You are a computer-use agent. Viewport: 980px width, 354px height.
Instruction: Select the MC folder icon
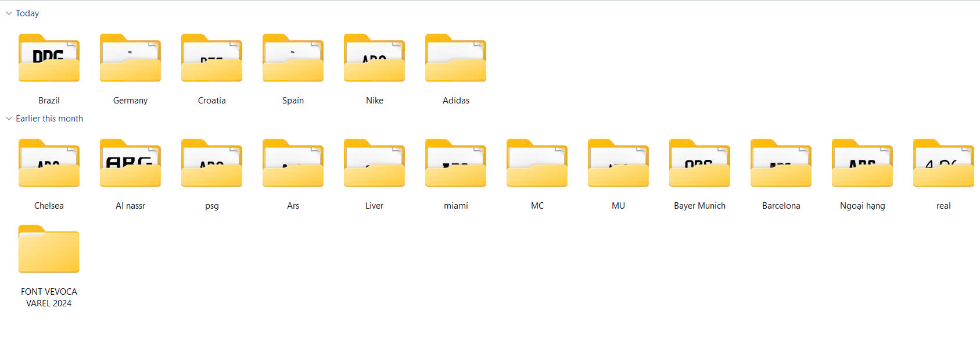(x=537, y=163)
